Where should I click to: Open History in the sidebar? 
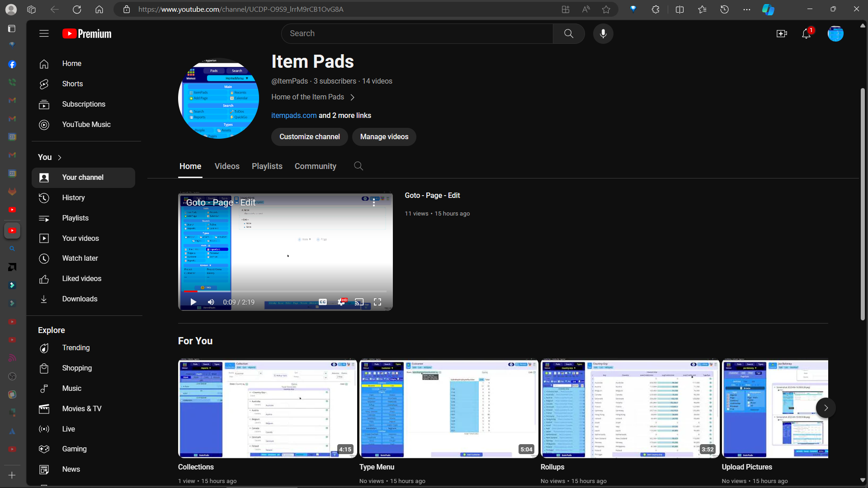(x=83, y=198)
